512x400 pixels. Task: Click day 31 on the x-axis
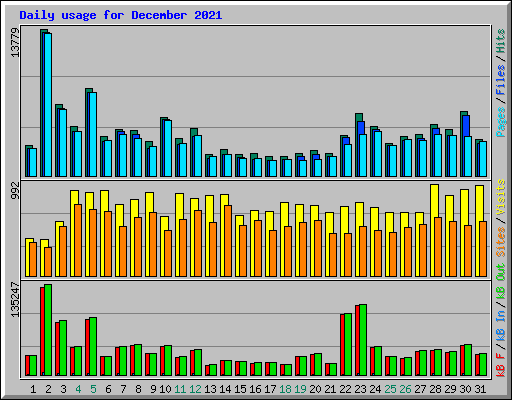coord(480,389)
